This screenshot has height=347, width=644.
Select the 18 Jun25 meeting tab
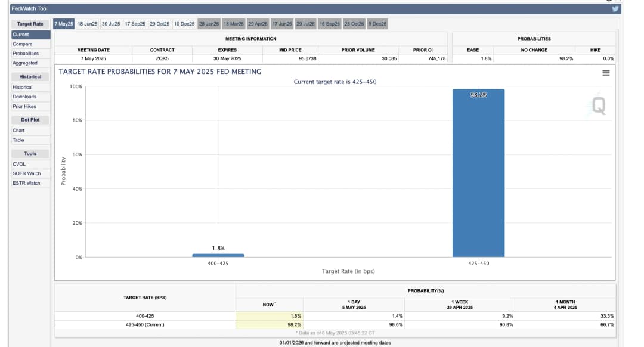point(88,24)
